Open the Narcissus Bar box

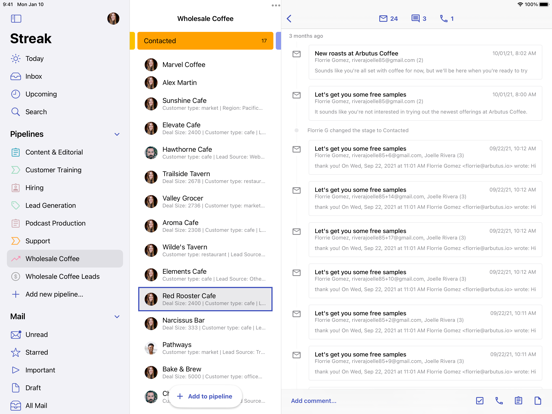205,324
